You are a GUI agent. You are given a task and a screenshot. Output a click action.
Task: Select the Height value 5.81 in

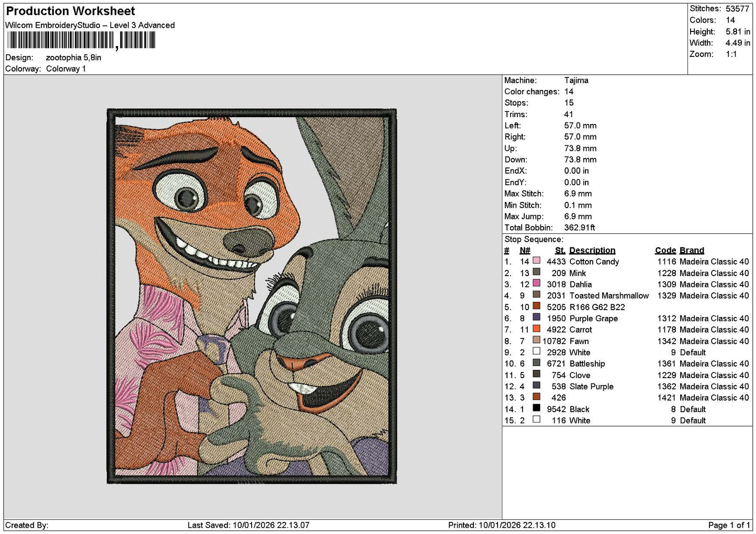(x=738, y=31)
